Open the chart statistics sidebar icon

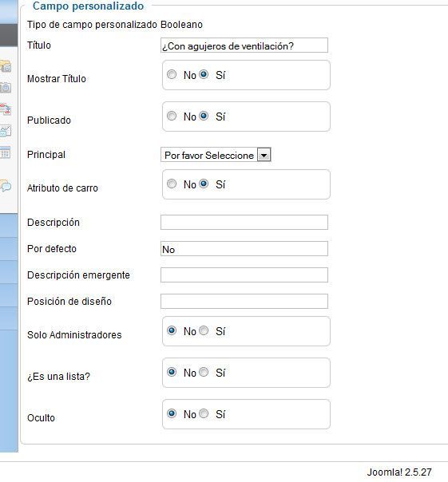[x=6, y=131]
